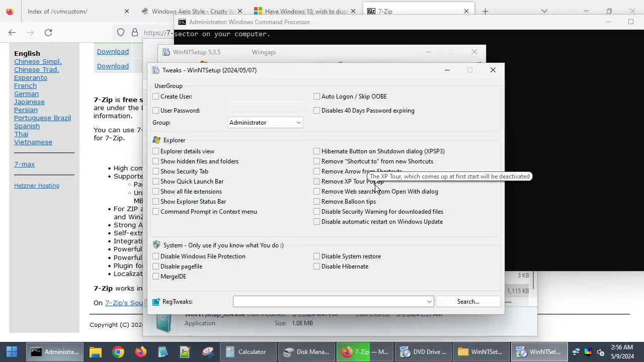Viewport: 644px width, 362px height.
Task: Open a new Firefox tab with plus
Action: coord(485,11)
